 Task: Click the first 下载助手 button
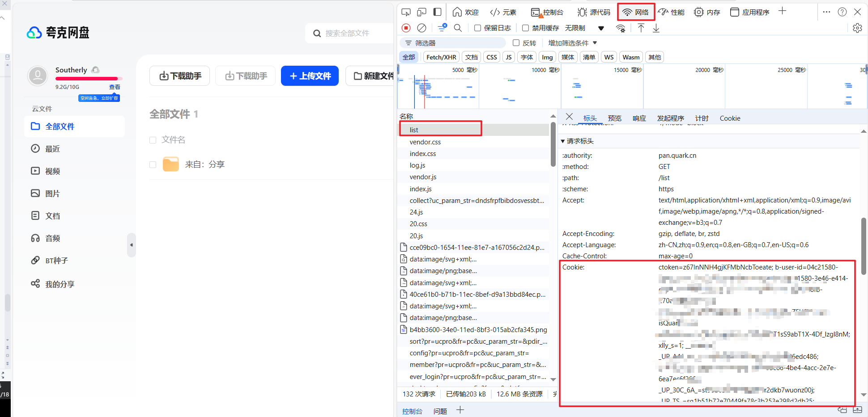pos(180,76)
